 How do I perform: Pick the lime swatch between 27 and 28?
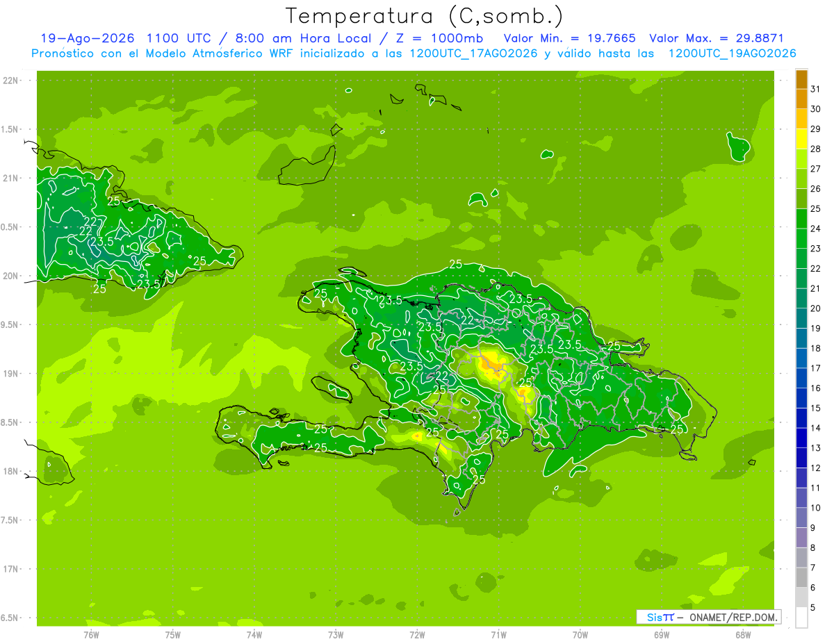tap(801, 158)
